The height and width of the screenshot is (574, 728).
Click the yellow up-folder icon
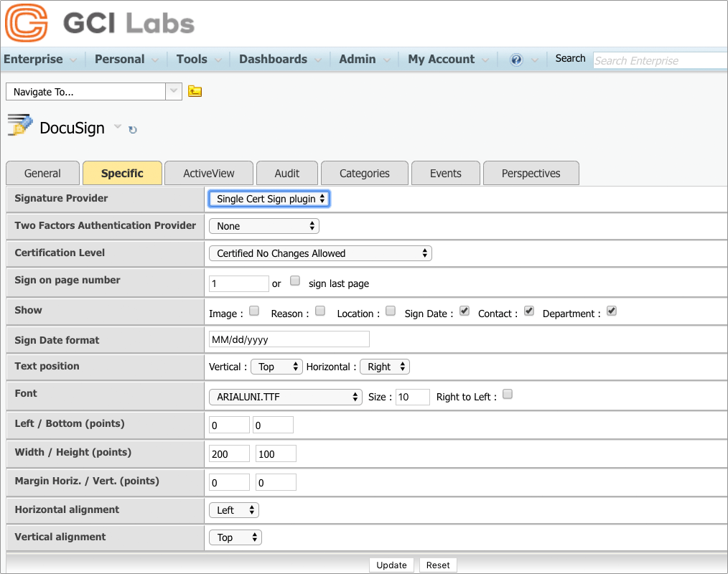click(195, 91)
